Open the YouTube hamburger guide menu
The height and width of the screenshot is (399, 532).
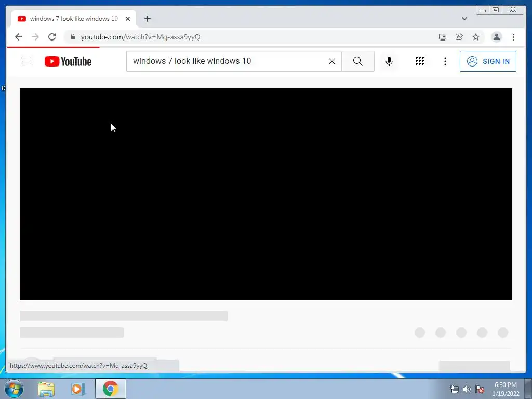pyautogui.click(x=26, y=61)
